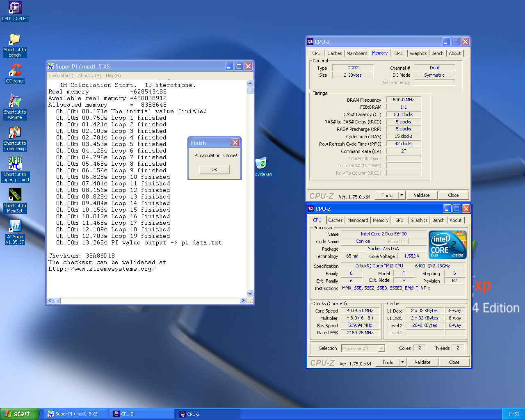The width and height of the screenshot is (525, 420).
Task: Click the Multiplier x 8.0 ( 6 - 8 ) value
Action: (x=360, y=318)
